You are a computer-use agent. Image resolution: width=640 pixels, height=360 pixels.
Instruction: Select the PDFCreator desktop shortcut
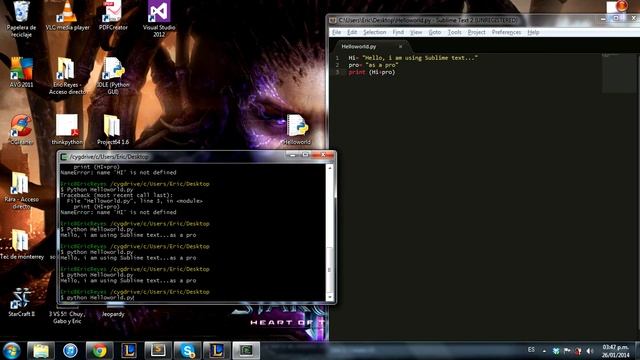113,16
